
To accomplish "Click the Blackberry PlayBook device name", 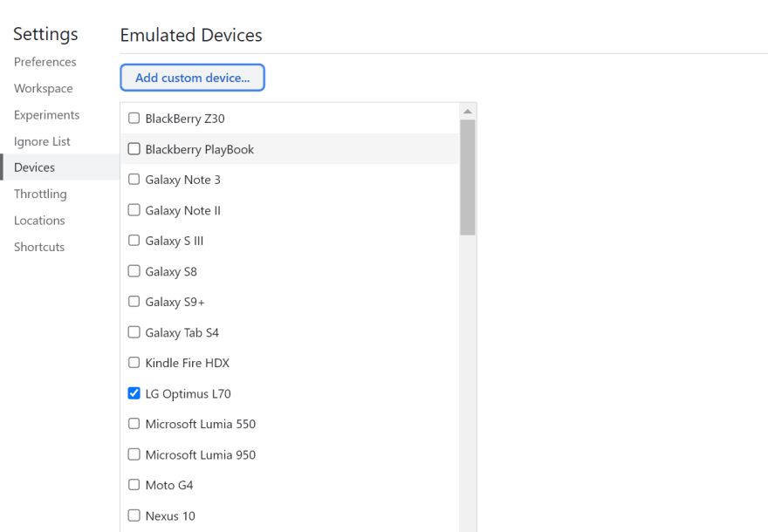I will coord(199,149).
